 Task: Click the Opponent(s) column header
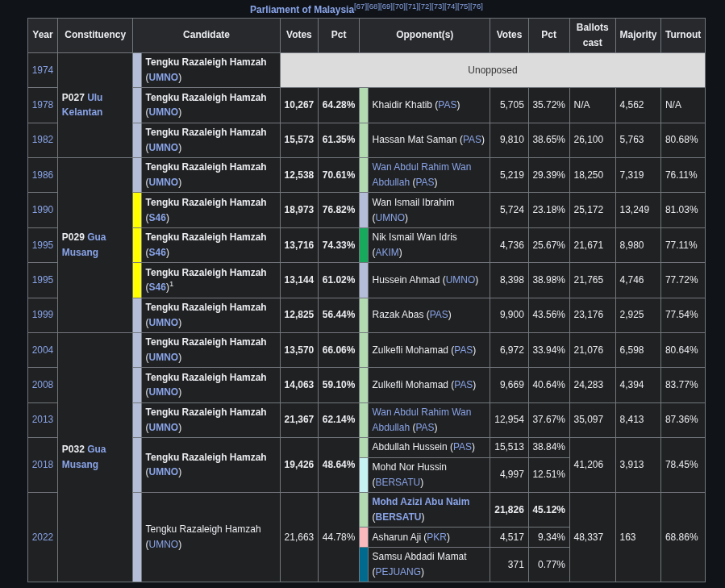pos(424,35)
